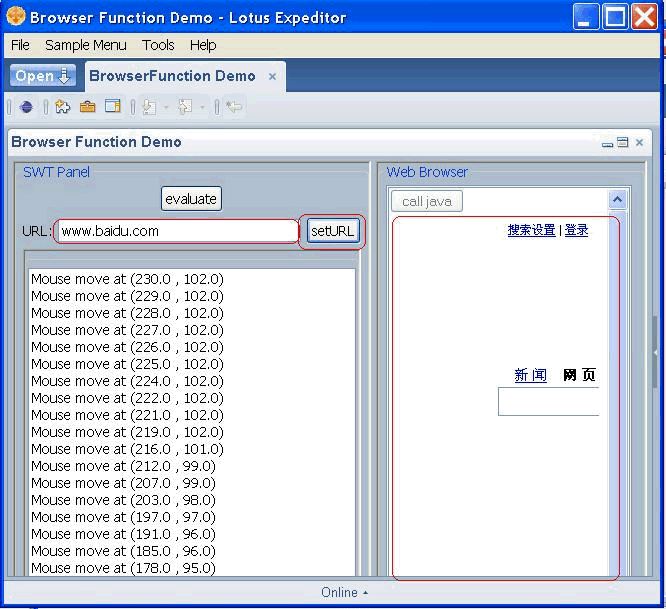Open dropdown beside next annotation icon
Viewport: 666px width, 609px height.
tap(166, 107)
